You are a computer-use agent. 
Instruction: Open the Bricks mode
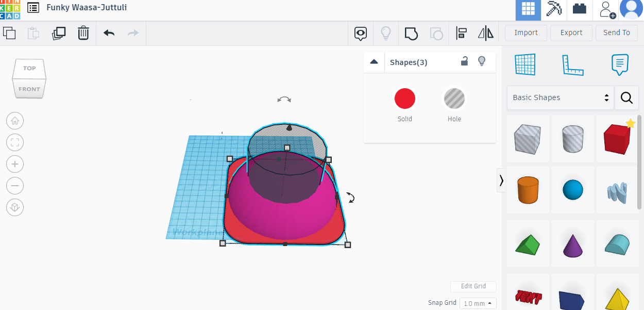click(x=580, y=10)
